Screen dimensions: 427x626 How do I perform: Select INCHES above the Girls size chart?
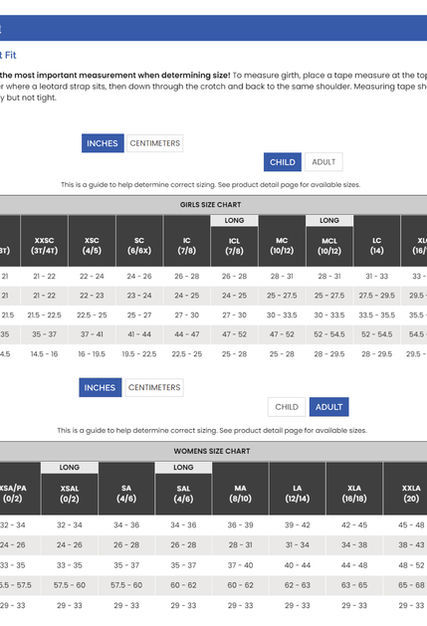[x=103, y=143]
